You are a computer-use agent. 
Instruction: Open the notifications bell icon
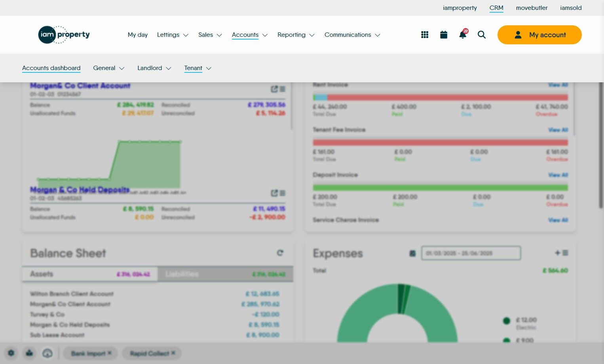(x=463, y=34)
